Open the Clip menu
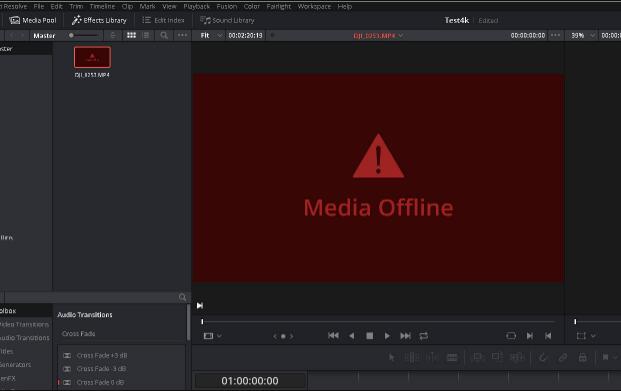 click(x=127, y=6)
